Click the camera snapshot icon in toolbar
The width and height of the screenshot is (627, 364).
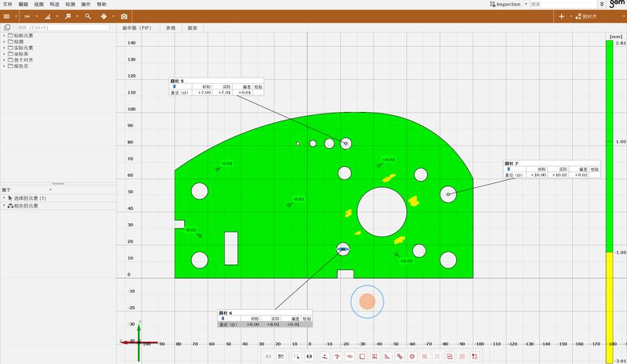point(124,16)
